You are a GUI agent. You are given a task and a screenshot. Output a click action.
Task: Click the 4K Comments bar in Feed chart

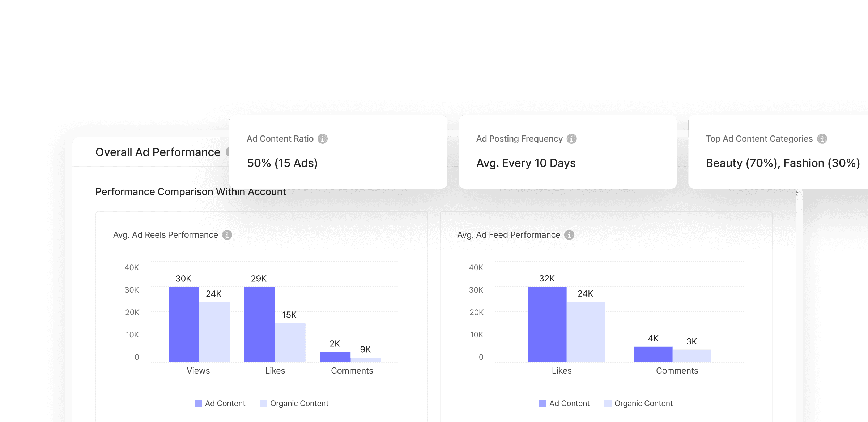coord(653,354)
